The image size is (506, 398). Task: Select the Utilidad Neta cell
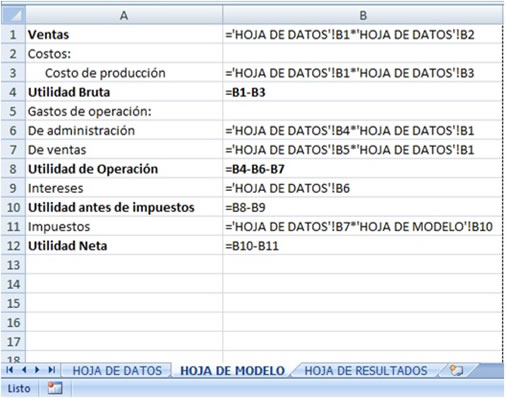coord(124,246)
